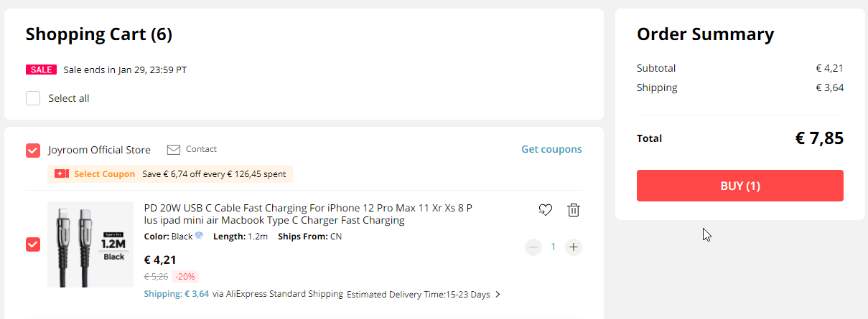Decrease quantity with the minus button

click(x=533, y=247)
